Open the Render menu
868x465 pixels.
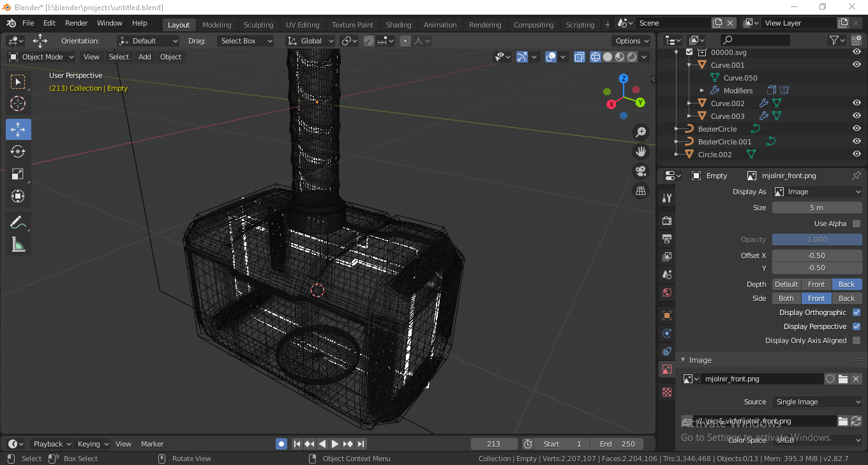coord(77,23)
